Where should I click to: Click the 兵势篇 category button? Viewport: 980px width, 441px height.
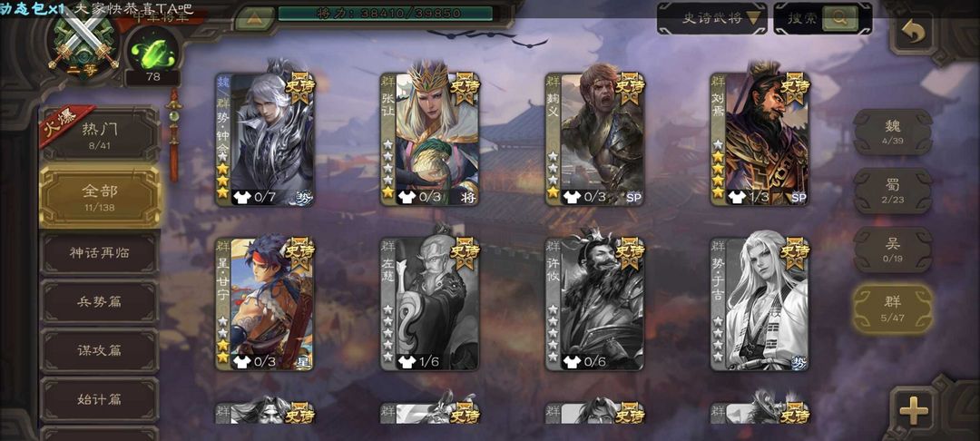(100, 302)
